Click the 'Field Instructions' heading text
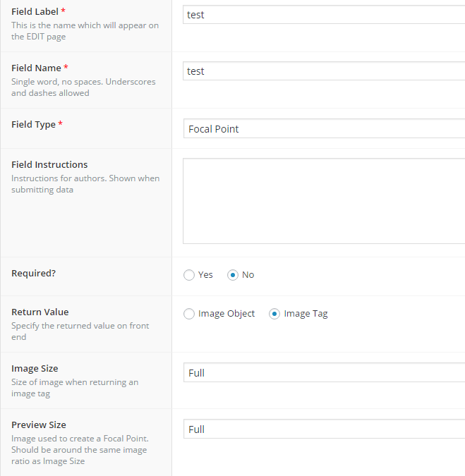 pyautogui.click(x=49, y=165)
